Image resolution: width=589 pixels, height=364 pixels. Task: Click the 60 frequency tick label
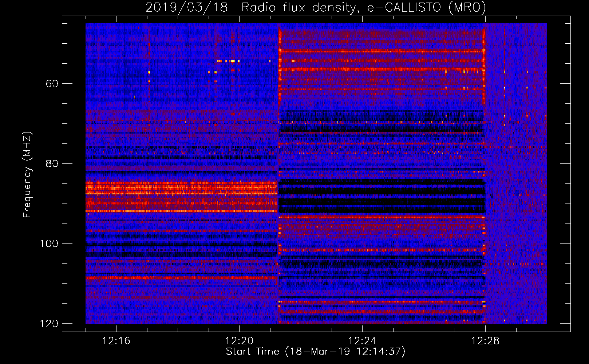[52, 84]
